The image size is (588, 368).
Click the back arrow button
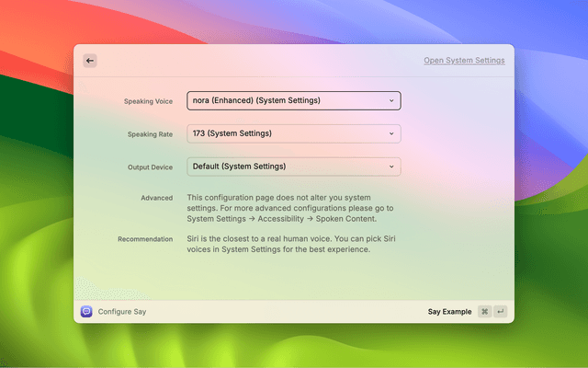click(x=89, y=61)
